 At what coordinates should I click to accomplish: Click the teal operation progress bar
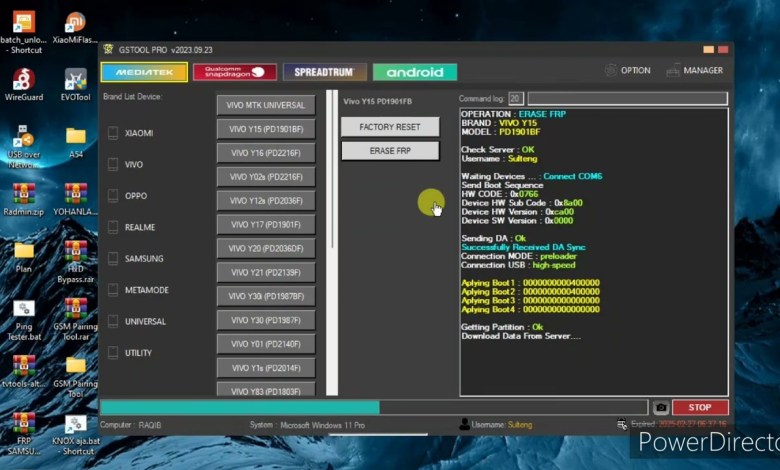point(240,407)
